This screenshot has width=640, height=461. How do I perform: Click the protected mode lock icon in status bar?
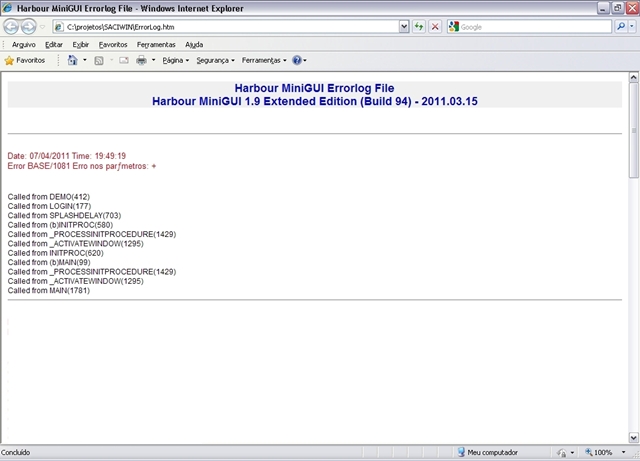click(562, 452)
